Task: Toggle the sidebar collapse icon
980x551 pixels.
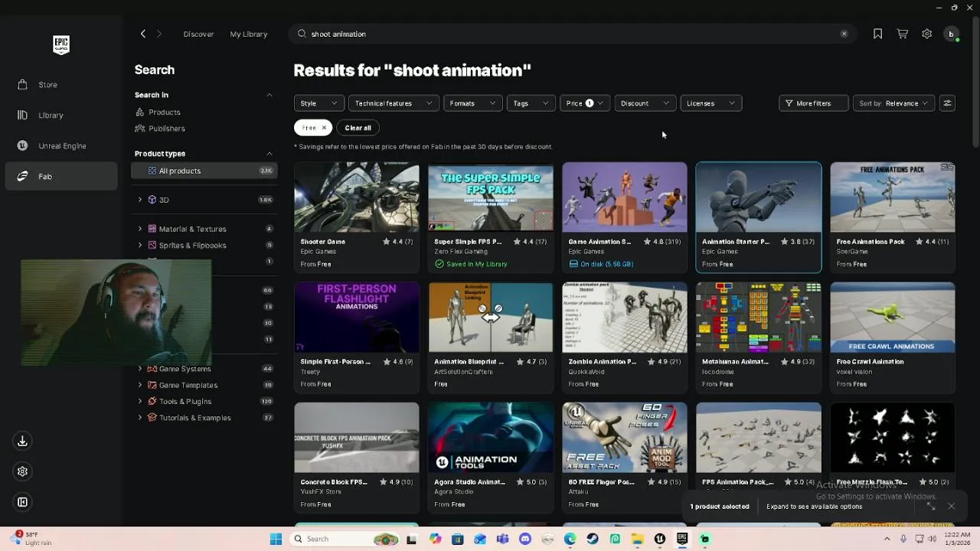Action: tap(22, 502)
